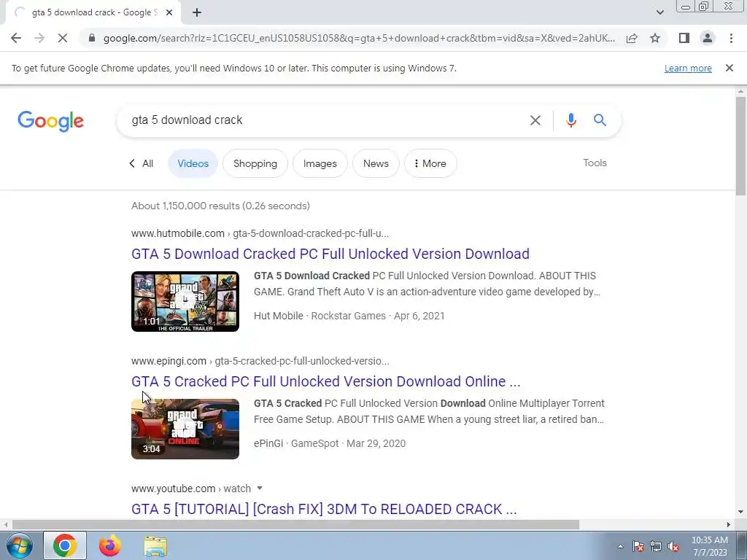Click the www.epingi.com result URL

click(x=260, y=361)
